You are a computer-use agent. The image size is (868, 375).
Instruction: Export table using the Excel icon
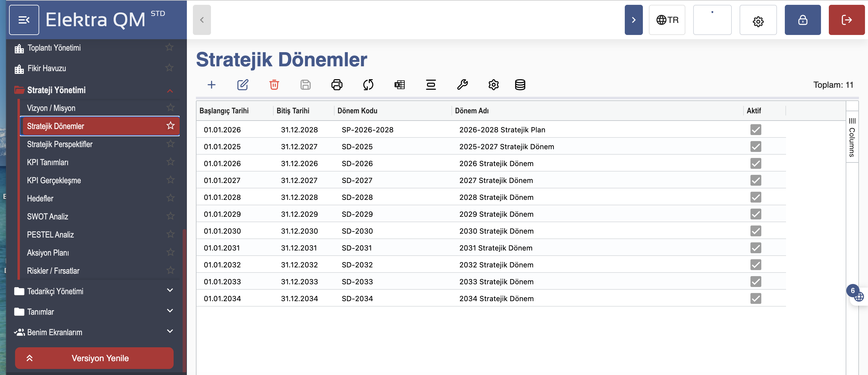399,85
